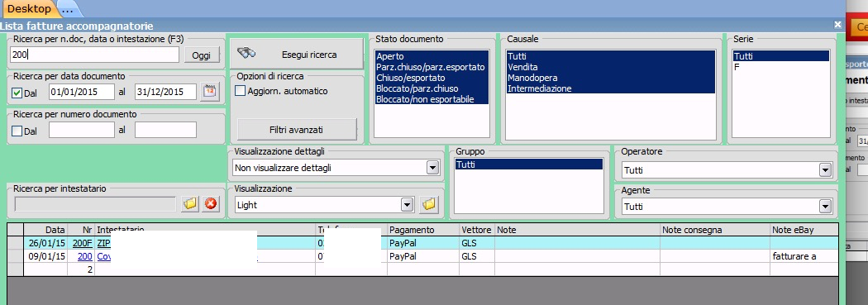Click Note eBay column header
Image resolution: width=868 pixels, height=305 pixels.
tap(804, 230)
